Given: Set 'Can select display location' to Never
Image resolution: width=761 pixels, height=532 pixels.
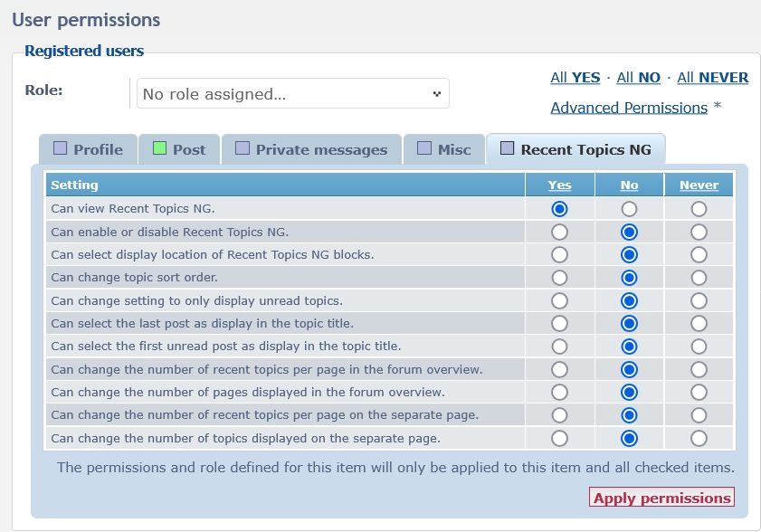Looking at the screenshot, I should click(x=699, y=255).
